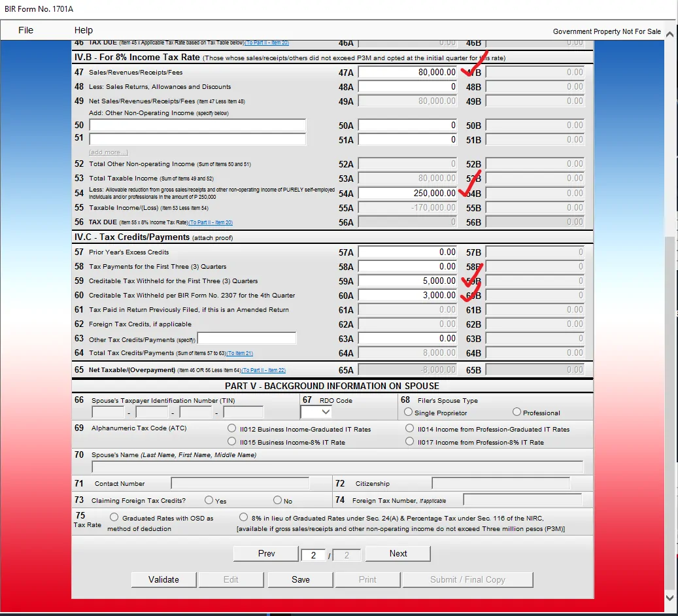This screenshot has width=678, height=616.
Task: Select No for Claiming Foreign Tax Credits
Action: 278,500
